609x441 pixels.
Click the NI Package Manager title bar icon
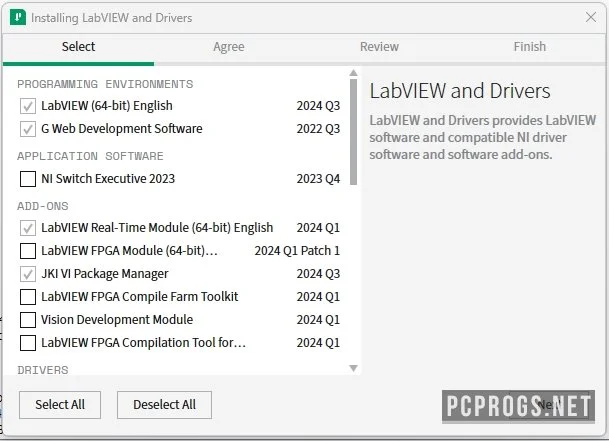click(18, 17)
